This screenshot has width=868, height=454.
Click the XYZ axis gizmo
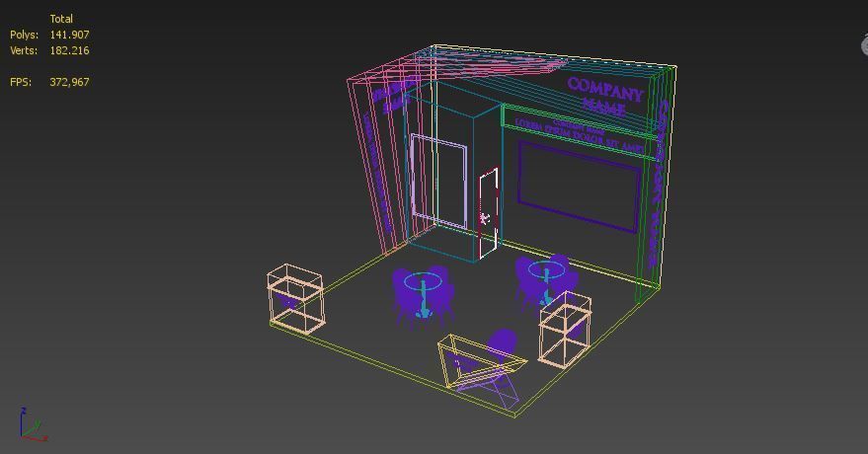(33, 424)
